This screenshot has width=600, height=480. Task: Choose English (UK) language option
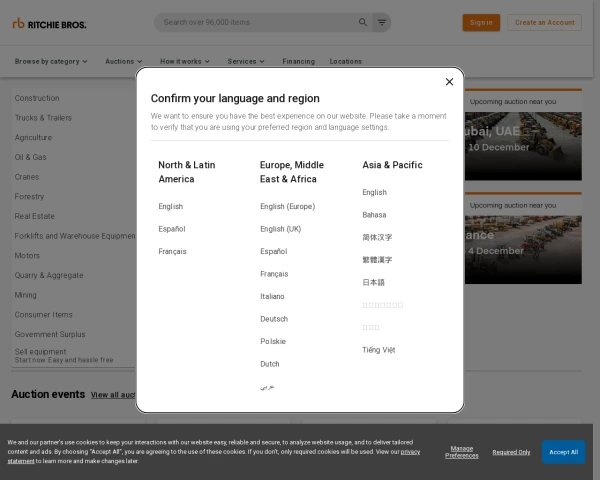(x=280, y=229)
